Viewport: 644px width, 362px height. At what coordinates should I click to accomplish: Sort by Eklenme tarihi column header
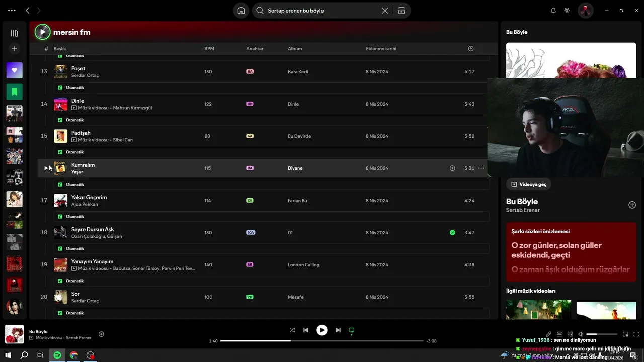point(381,49)
